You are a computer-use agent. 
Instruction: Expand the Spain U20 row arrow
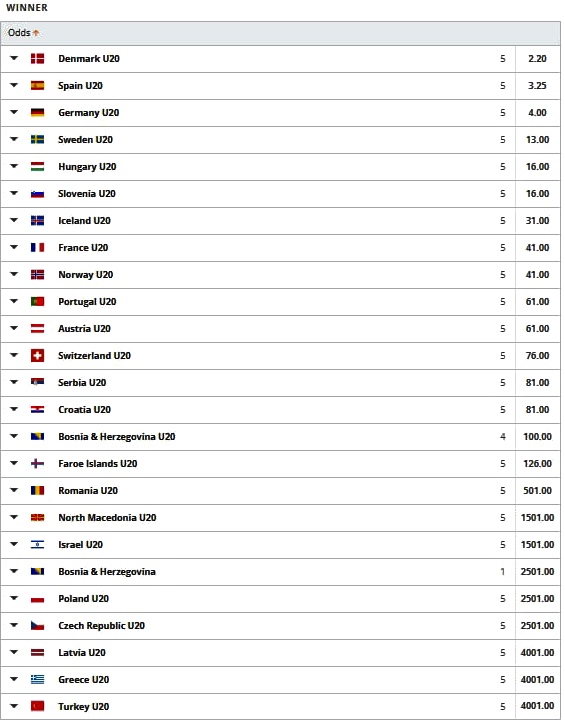[14, 85]
